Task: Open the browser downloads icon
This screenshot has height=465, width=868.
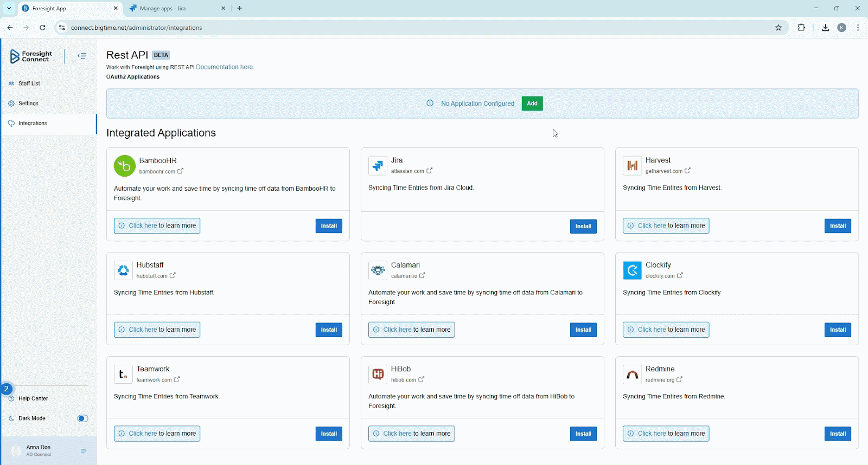Action: (x=825, y=28)
